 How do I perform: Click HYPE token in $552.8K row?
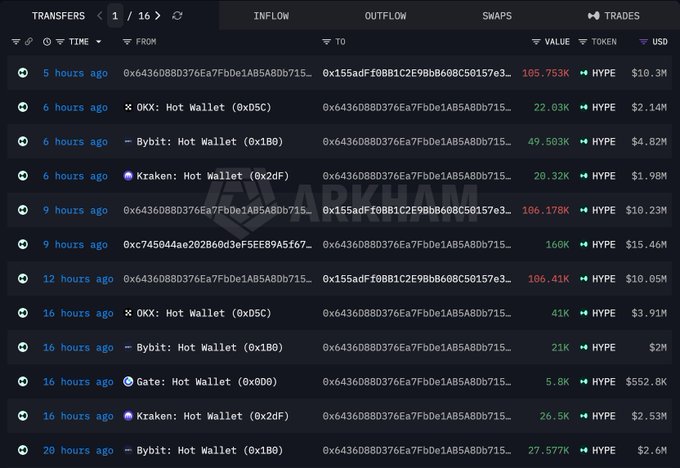[598, 382]
